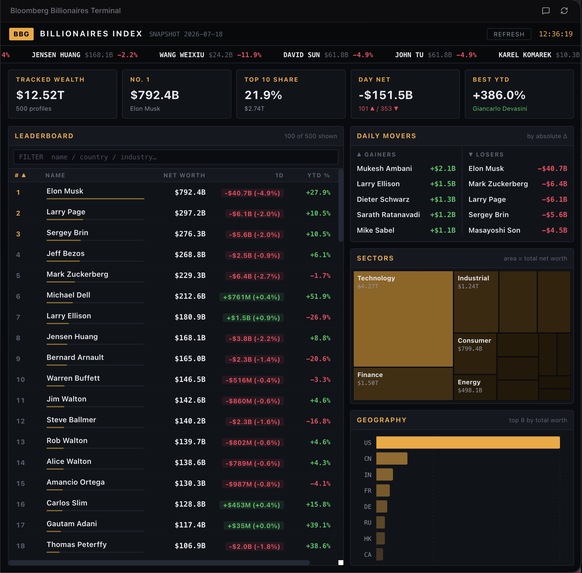Sort leaderboard by YTD % column
582x573 pixels.
[318, 175]
